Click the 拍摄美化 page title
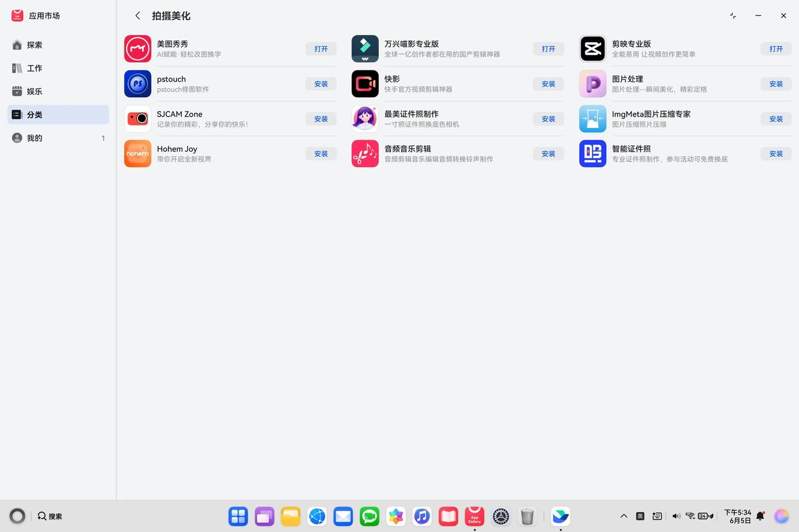Image resolution: width=799 pixels, height=532 pixels. click(x=171, y=16)
